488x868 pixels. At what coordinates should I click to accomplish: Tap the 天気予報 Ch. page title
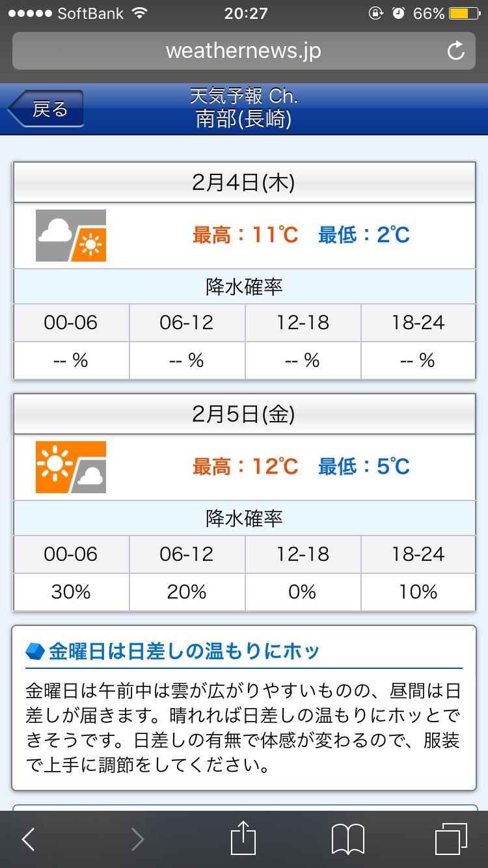coord(244,97)
